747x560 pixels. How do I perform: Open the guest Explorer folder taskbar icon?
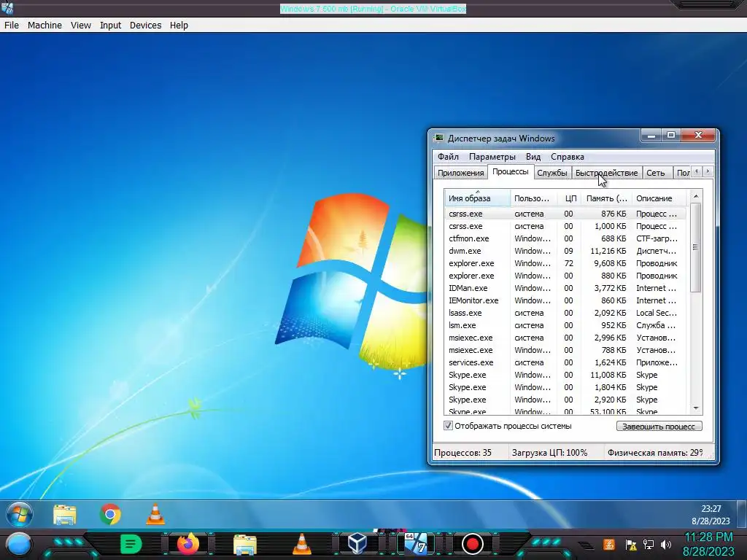click(65, 515)
